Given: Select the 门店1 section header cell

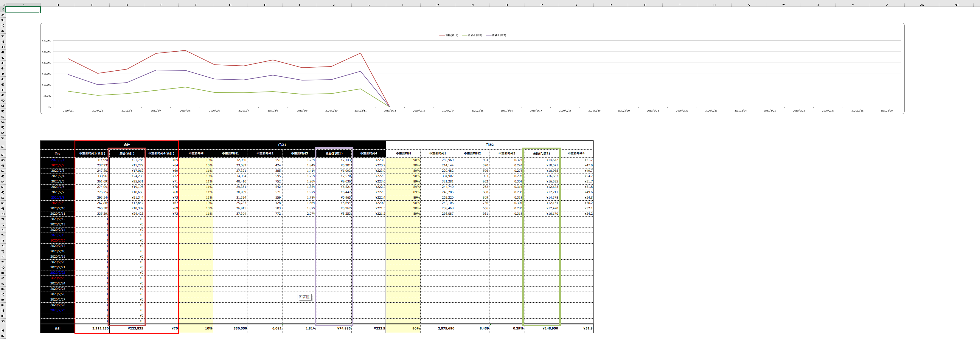Looking at the screenshot, I should (282, 145).
